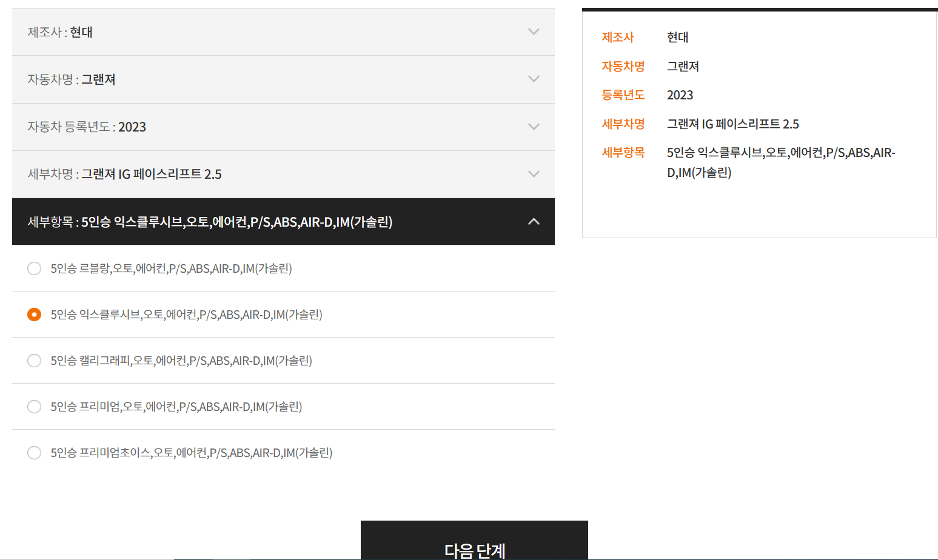The image size is (938, 560).
Task: Expand the 세부차명 그랜져 IG 페이스리프트 chevron
Action: tap(534, 174)
